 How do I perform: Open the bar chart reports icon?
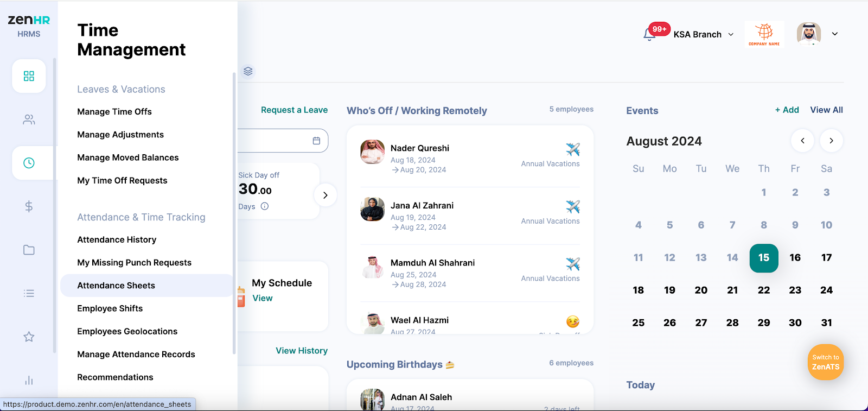point(29,380)
